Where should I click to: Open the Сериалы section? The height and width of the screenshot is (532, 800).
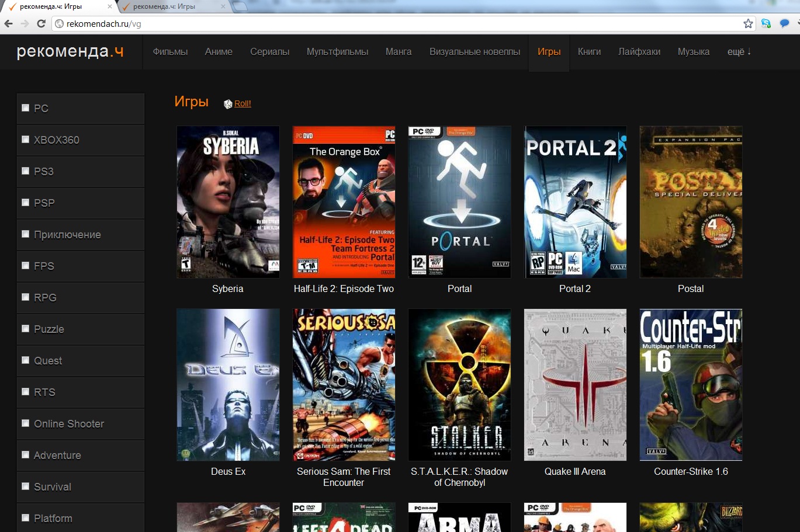(269, 52)
